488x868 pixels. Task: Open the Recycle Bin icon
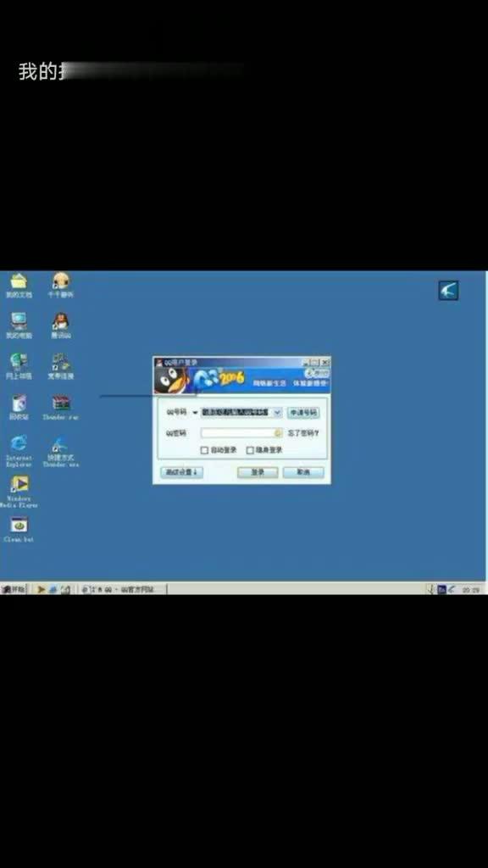(x=19, y=407)
